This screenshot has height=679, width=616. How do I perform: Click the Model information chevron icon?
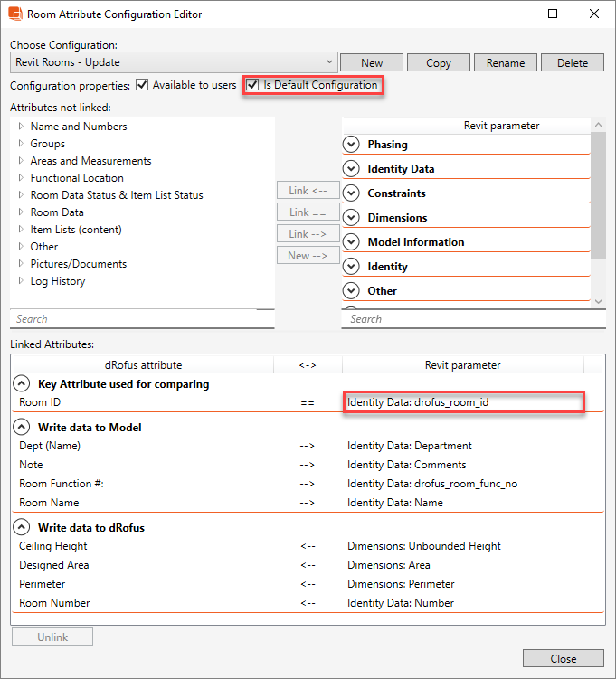(x=352, y=242)
